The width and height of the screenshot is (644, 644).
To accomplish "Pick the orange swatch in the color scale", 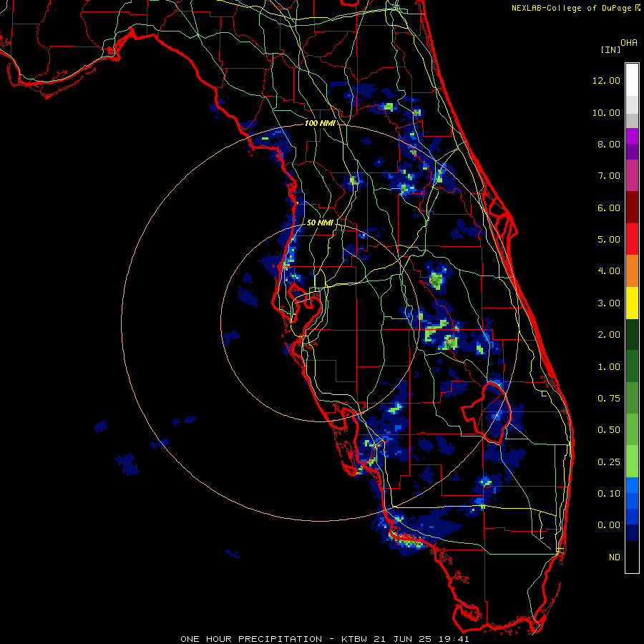I will (x=632, y=271).
